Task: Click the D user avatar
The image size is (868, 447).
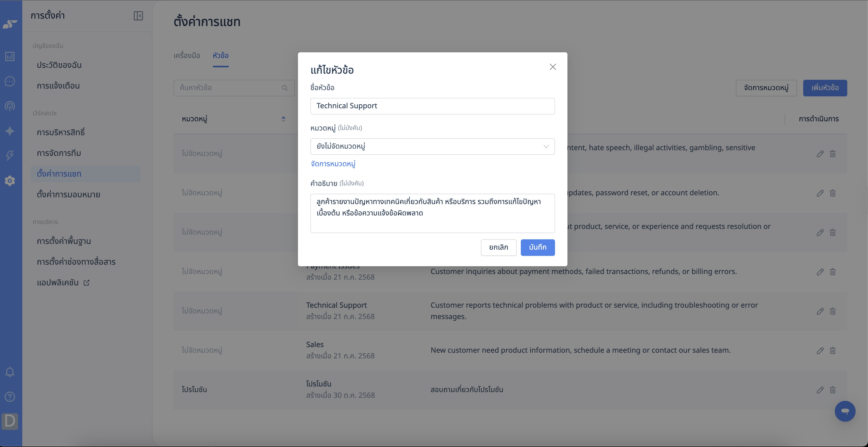Action: point(10,421)
